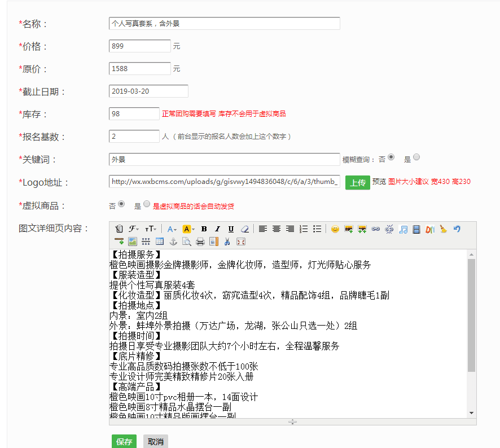Insert music audio file
Viewport: 500px width, 448px height.
pos(403,229)
